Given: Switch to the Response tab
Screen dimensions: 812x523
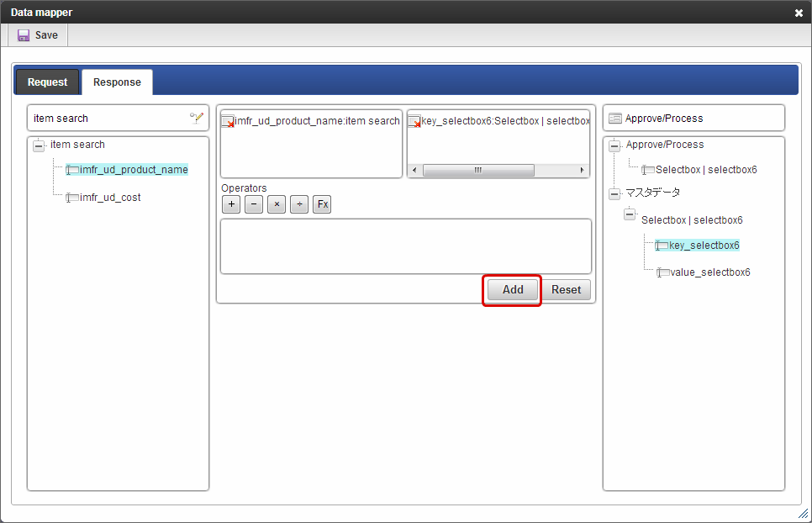Looking at the screenshot, I should pyautogui.click(x=117, y=82).
